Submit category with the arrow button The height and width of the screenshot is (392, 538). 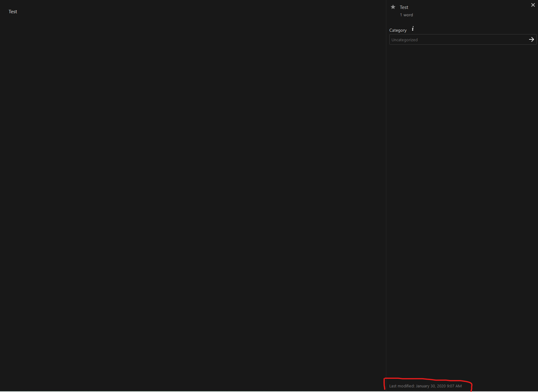click(532, 39)
